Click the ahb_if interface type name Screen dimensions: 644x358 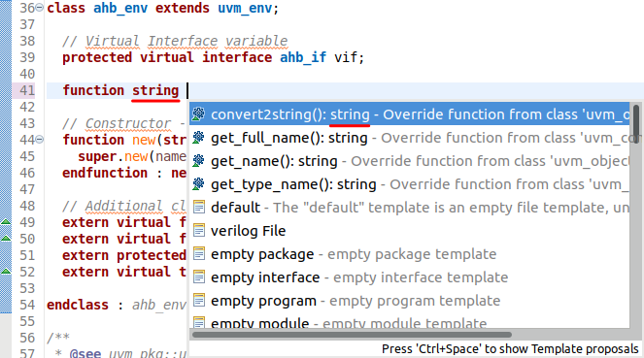pos(303,58)
